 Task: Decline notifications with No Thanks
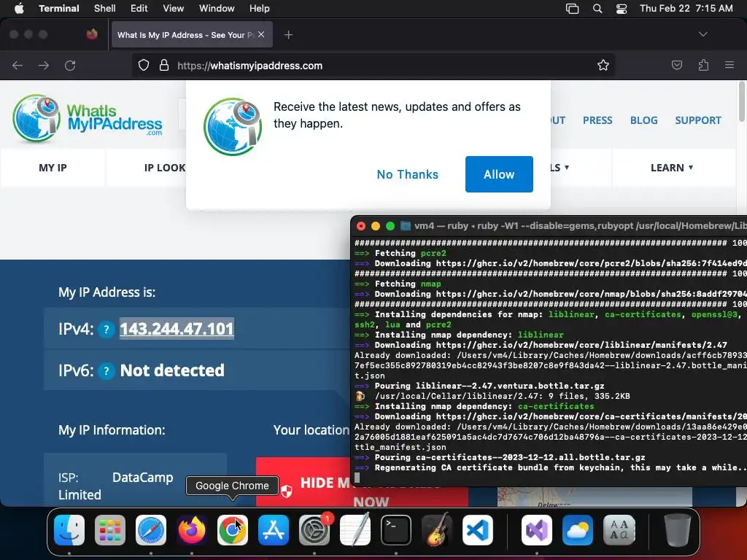[x=407, y=174]
